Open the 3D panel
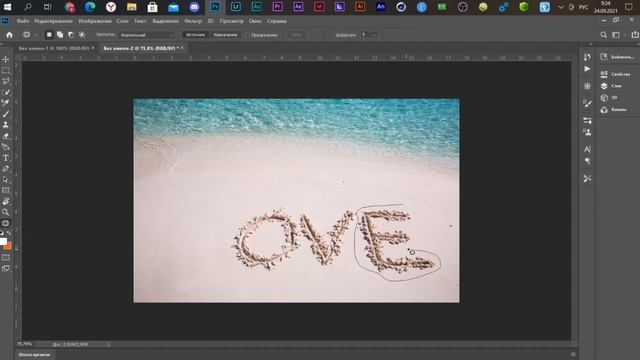 pos(609,98)
